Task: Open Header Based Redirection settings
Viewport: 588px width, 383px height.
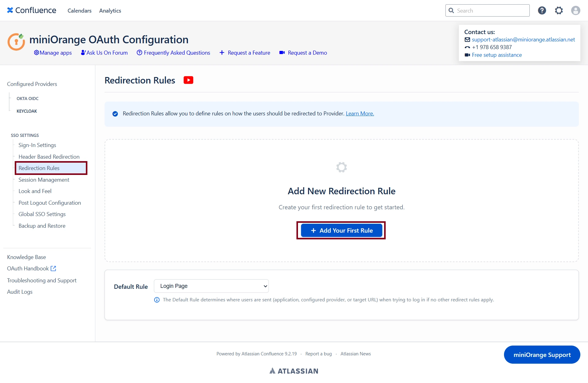Action: point(49,157)
